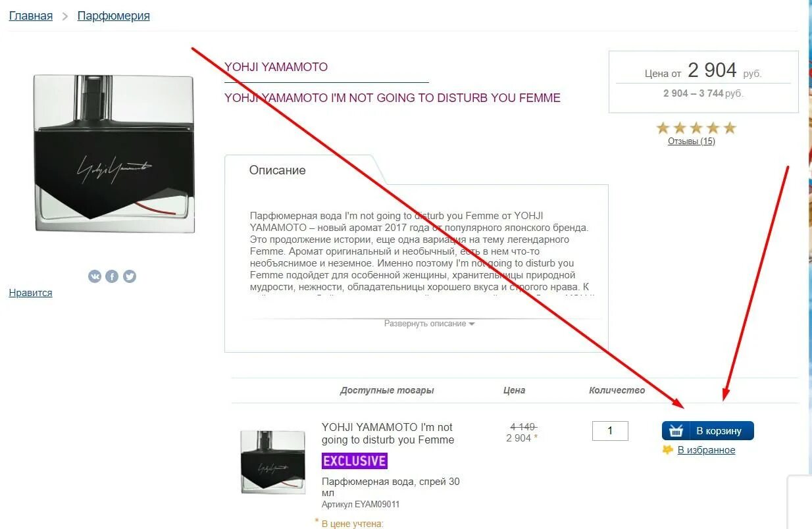
Task: Click the Нравится link
Action: pyautogui.click(x=30, y=293)
